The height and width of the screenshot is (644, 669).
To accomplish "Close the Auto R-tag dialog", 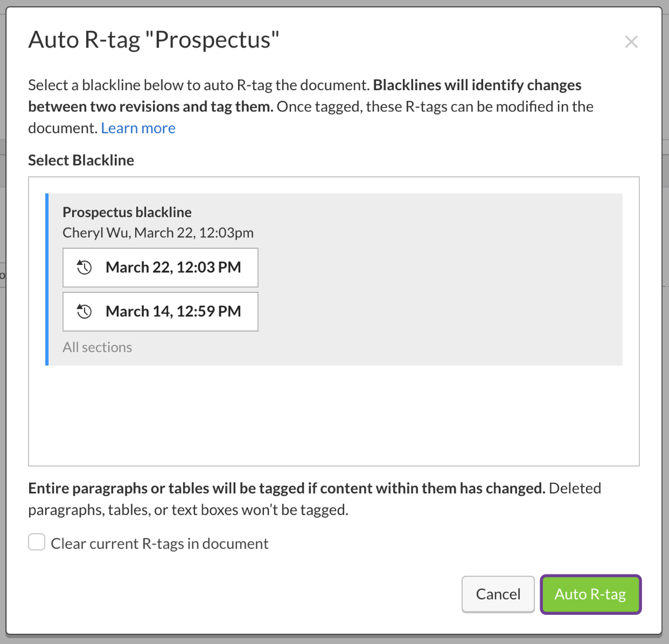I will pos(631,42).
